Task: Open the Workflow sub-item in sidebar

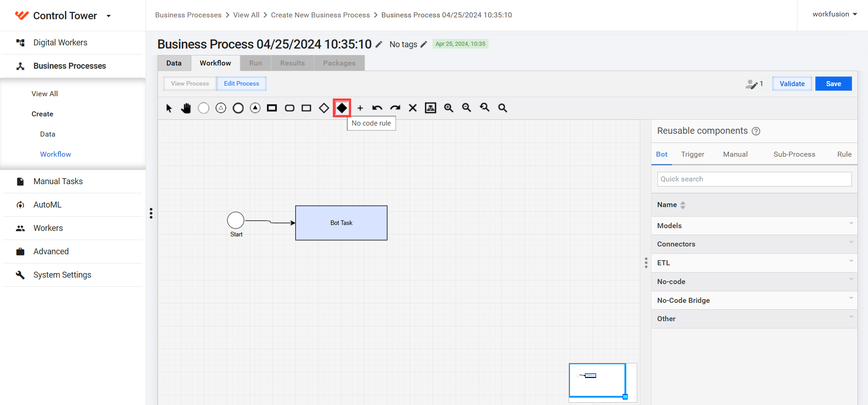Action: 55,154
